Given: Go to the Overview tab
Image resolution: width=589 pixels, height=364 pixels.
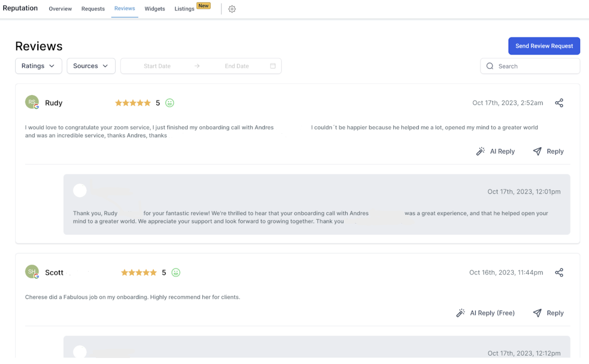Looking at the screenshot, I should pyautogui.click(x=60, y=9).
